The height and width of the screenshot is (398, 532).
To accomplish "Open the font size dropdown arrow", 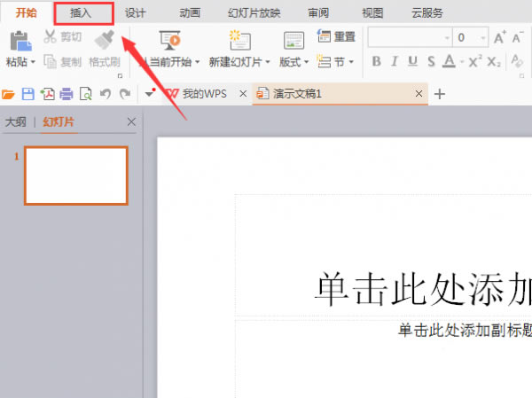I will point(483,37).
